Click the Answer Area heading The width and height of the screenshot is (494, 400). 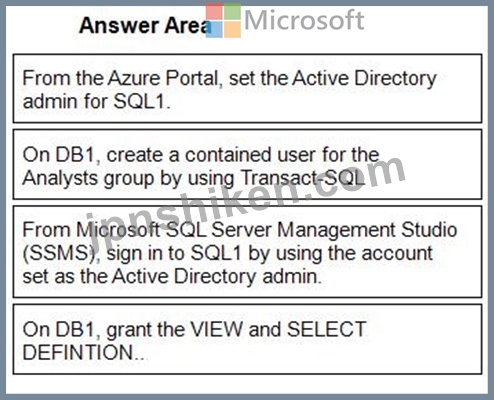point(145,25)
